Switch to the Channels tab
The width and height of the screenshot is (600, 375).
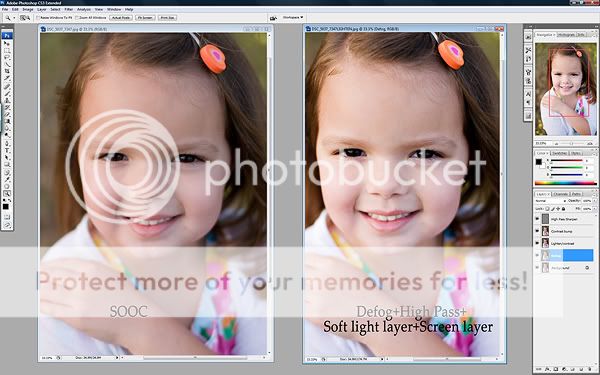[561, 194]
